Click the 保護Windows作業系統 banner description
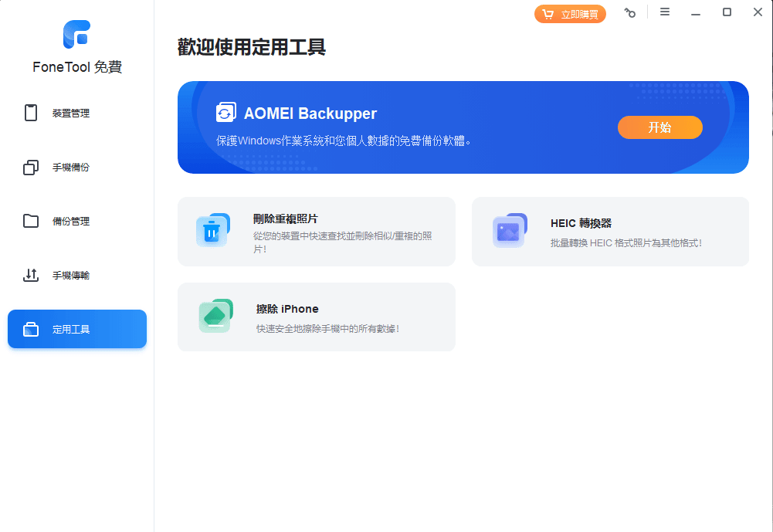This screenshot has width=773, height=532. click(x=343, y=141)
